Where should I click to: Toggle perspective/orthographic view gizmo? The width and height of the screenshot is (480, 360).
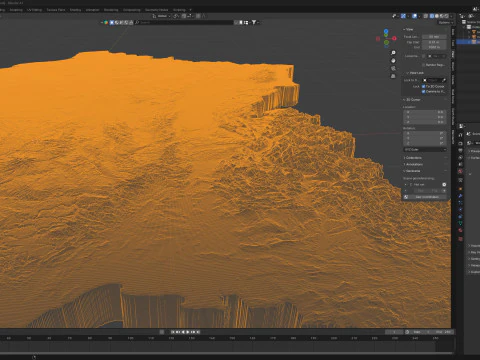coord(393,76)
